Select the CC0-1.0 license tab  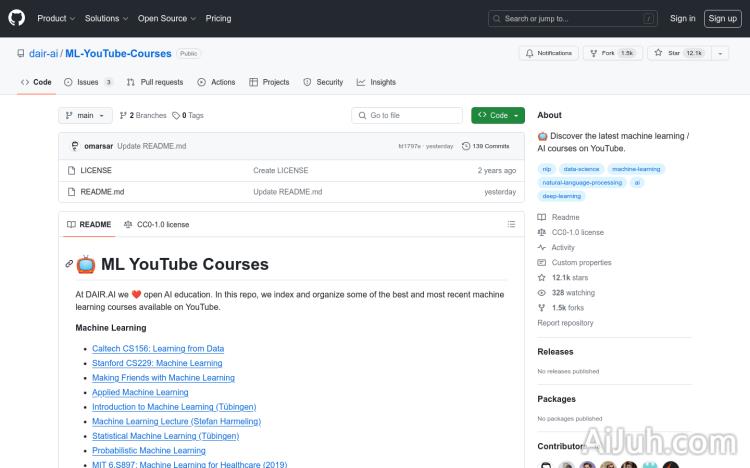156,224
